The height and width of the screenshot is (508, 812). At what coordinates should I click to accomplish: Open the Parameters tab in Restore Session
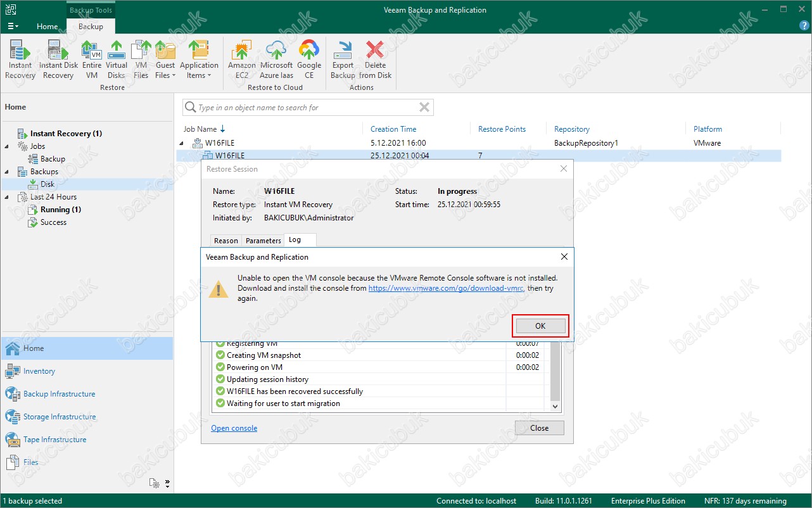point(263,241)
